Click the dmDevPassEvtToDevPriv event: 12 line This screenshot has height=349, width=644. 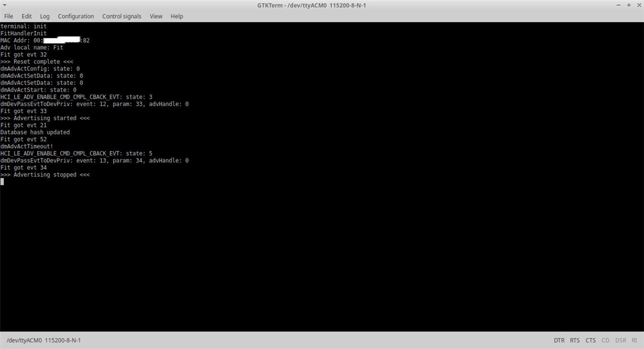pos(95,104)
